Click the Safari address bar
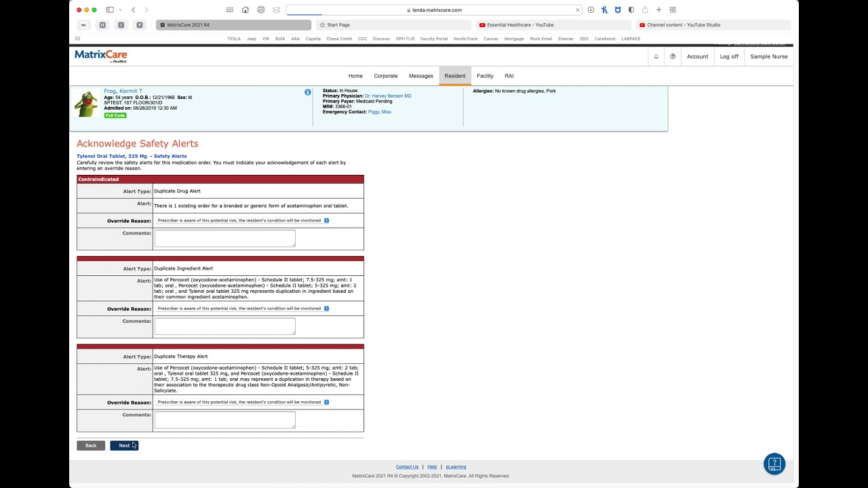The width and height of the screenshot is (868, 488). pyautogui.click(x=434, y=10)
